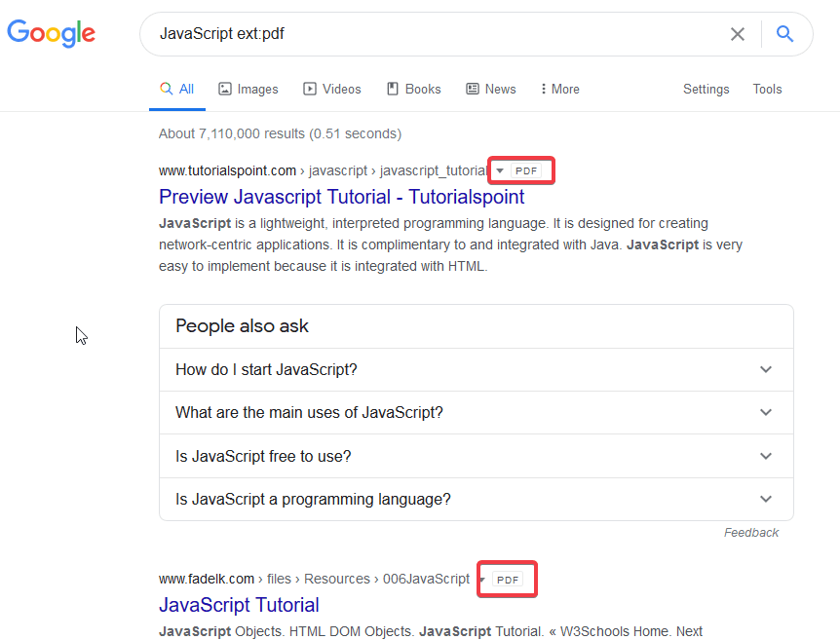Screen dimensions: 840x640
Task: Open the More menu
Action: point(559,89)
